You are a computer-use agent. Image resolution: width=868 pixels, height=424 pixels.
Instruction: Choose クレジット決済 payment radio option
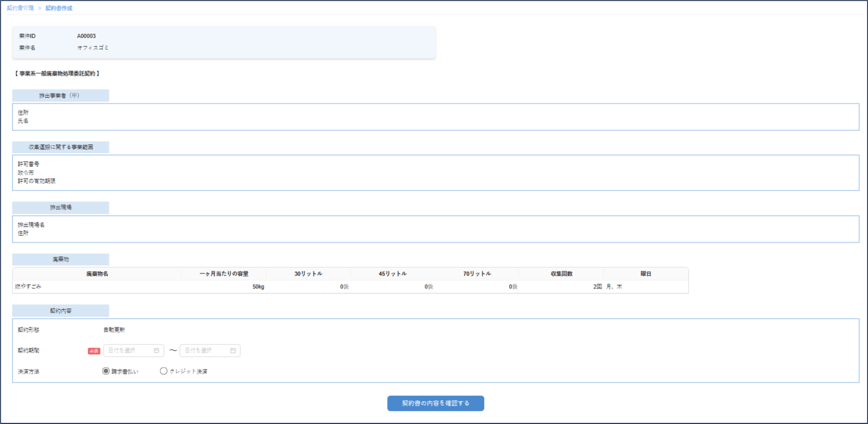click(x=164, y=371)
